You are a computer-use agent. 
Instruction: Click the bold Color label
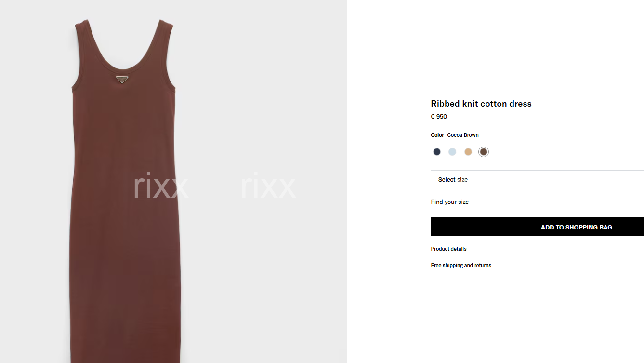point(437,135)
